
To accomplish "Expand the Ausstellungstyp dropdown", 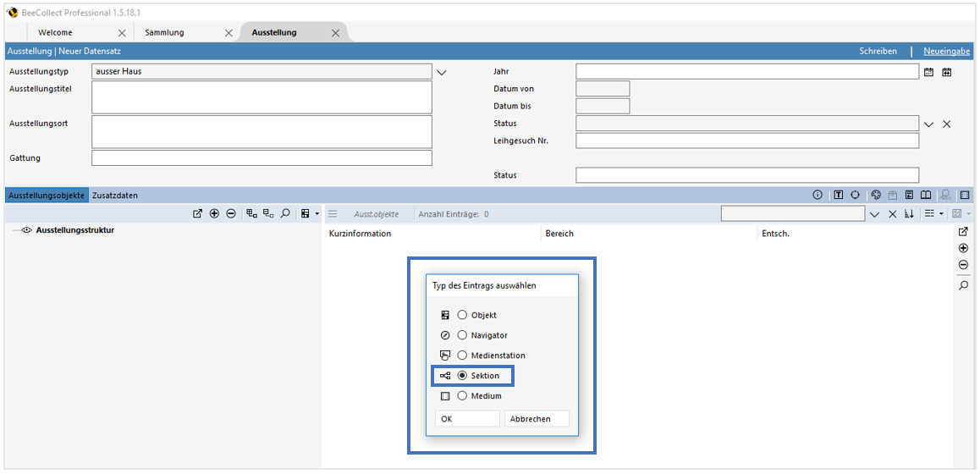I will pyautogui.click(x=441, y=73).
